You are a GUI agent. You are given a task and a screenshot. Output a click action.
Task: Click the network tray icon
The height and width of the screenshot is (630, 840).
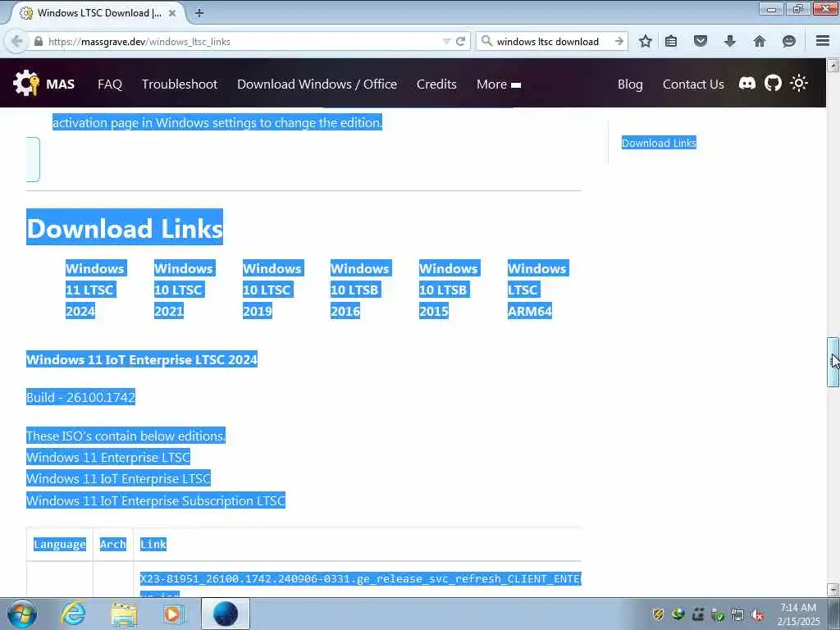(737, 614)
